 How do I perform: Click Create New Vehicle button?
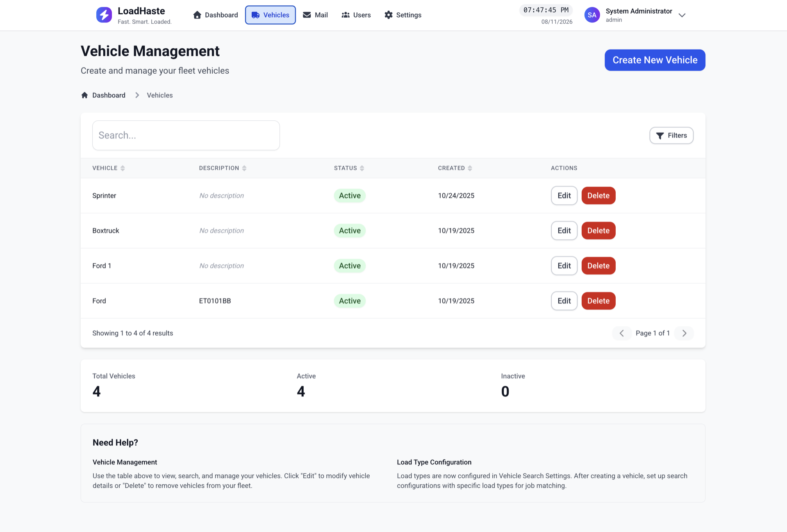(x=655, y=60)
